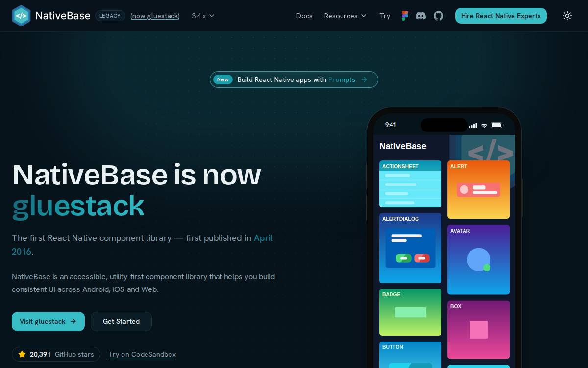This screenshot has width=588, height=368.
Task: Open the Try menu item
Action: 385,16
